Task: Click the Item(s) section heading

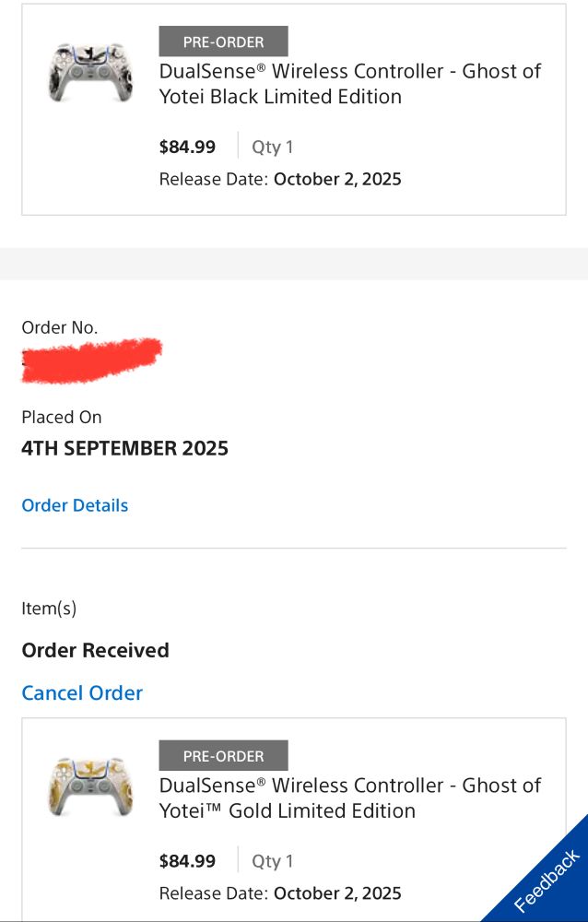Action: tap(49, 608)
